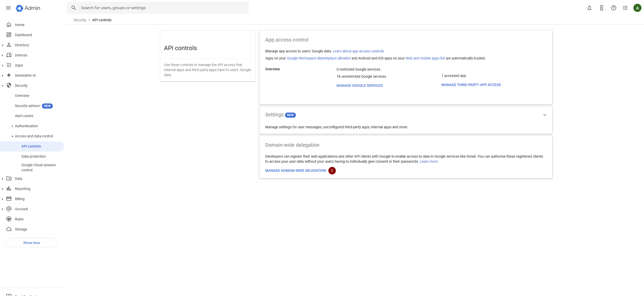Screen dimensions: 644x296
Task: Expand the Settings panel chevron
Action: click(x=544, y=115)
